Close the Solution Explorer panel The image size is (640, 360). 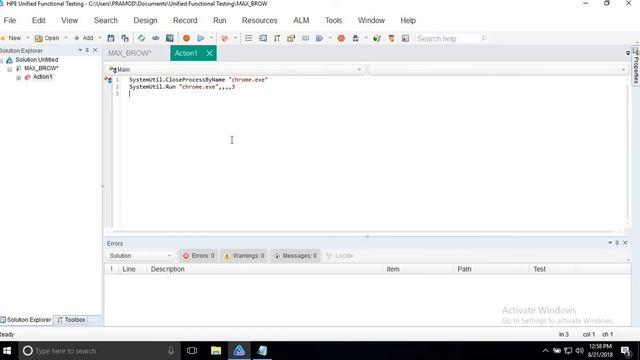coord(95,50)
